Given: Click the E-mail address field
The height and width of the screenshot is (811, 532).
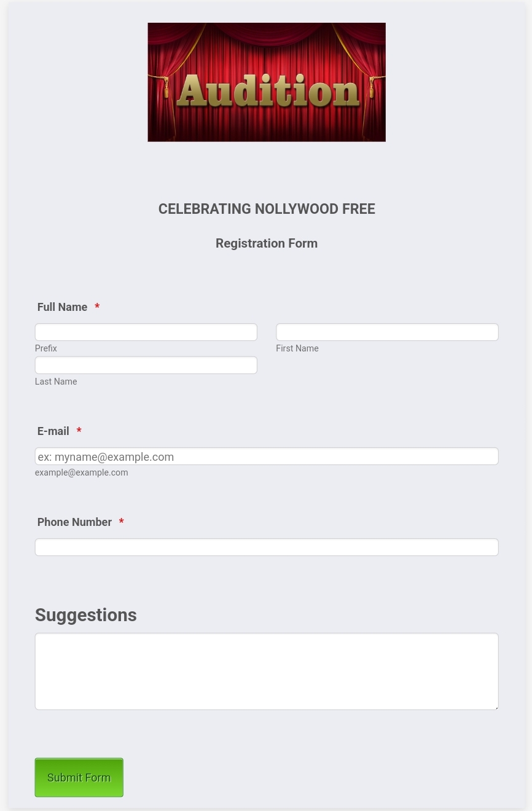Looking at the screenshot, I should pyautogui.click(x=267, y=456).
